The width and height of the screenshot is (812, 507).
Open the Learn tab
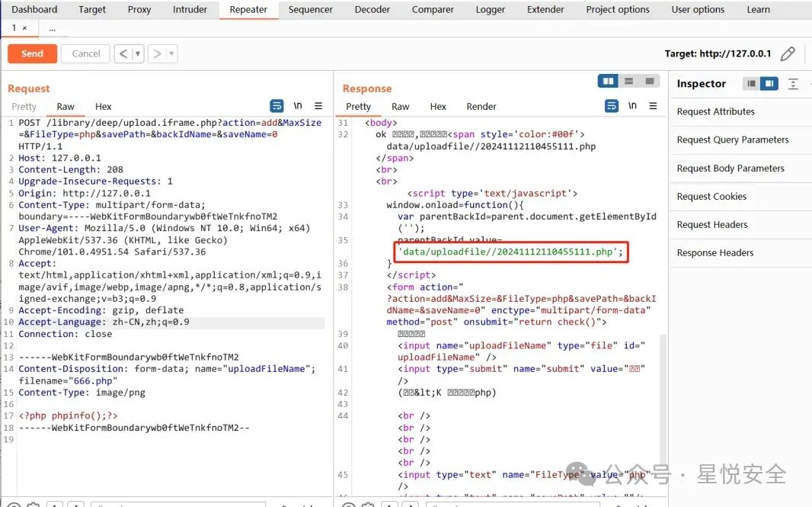(758, 9)
